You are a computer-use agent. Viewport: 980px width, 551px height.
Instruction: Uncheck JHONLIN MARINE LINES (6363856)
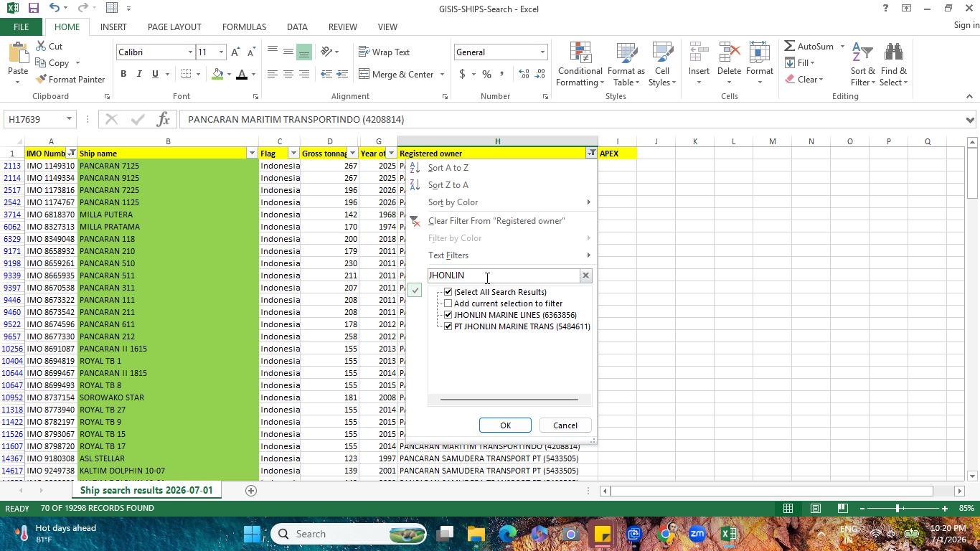click(448, 315)
